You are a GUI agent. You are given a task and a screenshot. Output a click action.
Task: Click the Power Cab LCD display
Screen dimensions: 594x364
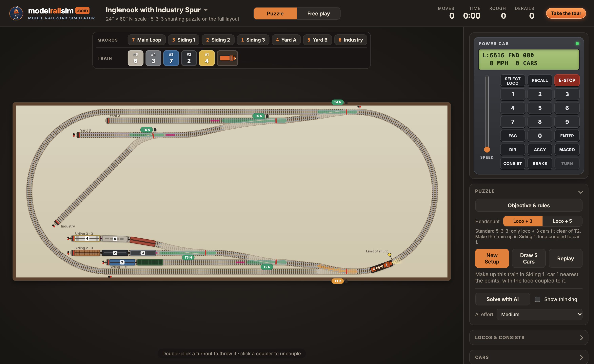(x=529, y=60)
